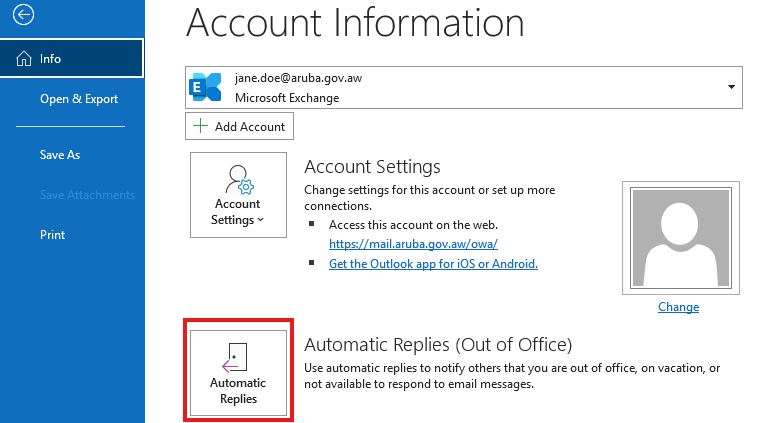Click the Info home icon
The width and height of the screenshot is (761, 423).
coord(24,59)
